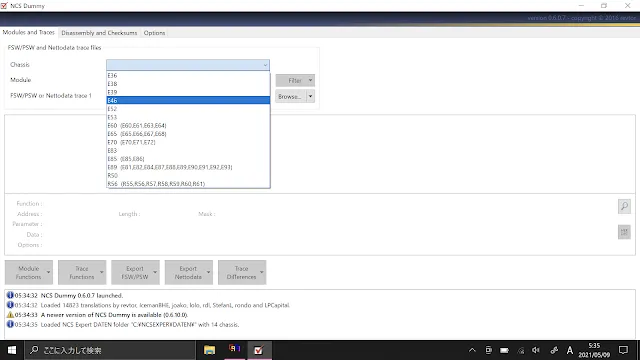640x360 pixels.
Task: Open the notification center icon
Action: 623,350
